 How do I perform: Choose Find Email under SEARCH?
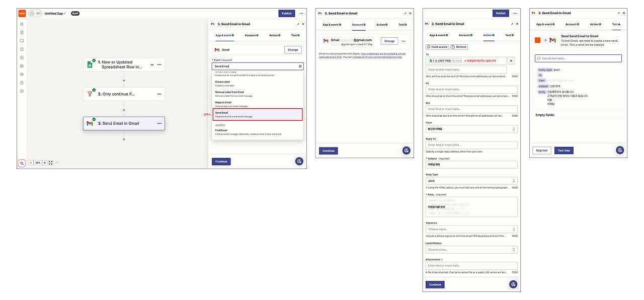[x=258, y=132]
